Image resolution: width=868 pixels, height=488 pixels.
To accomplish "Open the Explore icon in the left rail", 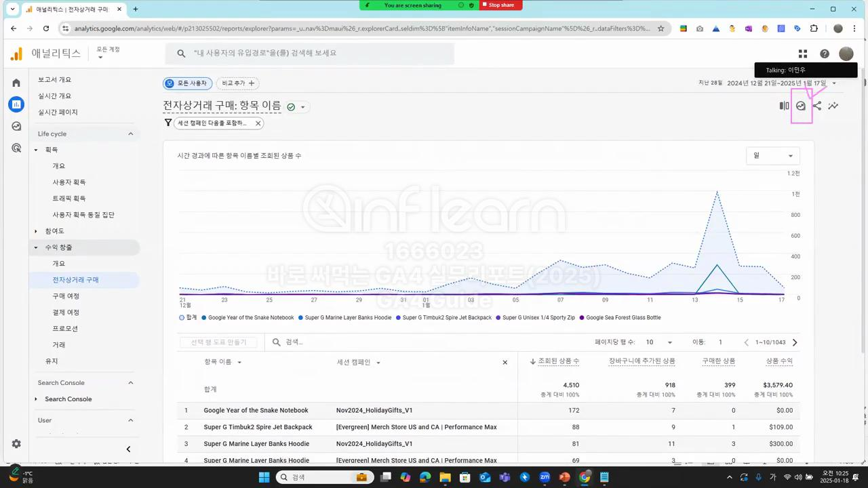I will (16, 126).
